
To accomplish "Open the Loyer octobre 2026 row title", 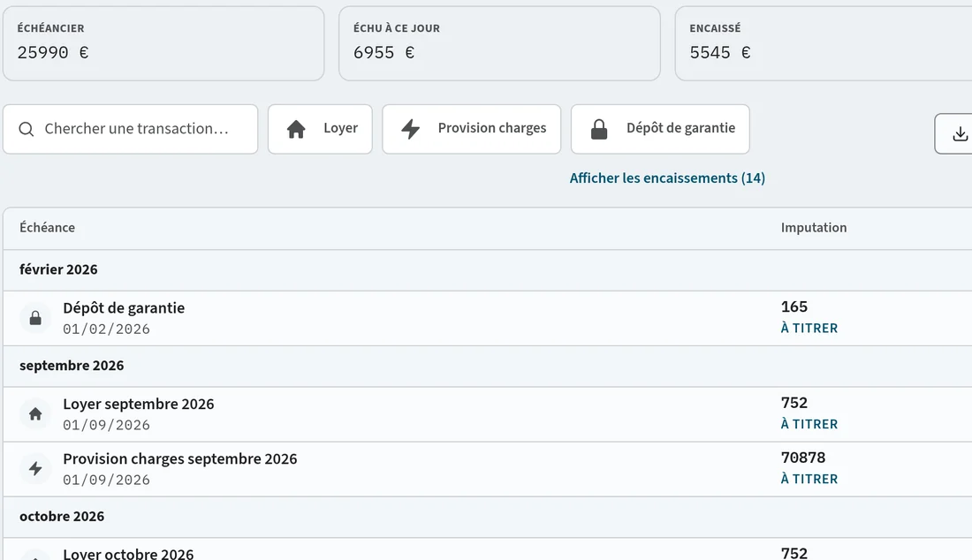I will click(x=128, y=553).
